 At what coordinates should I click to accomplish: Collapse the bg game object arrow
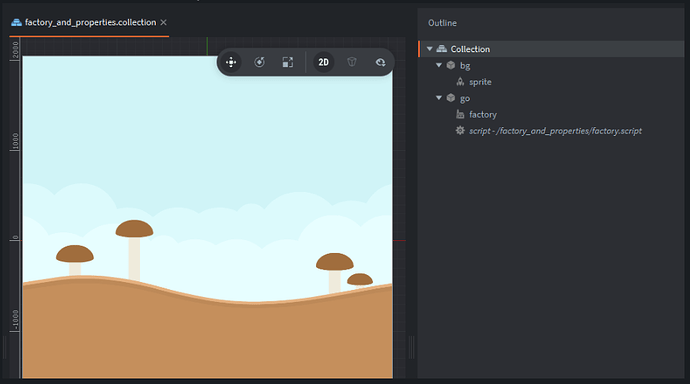tap(439, 65)
